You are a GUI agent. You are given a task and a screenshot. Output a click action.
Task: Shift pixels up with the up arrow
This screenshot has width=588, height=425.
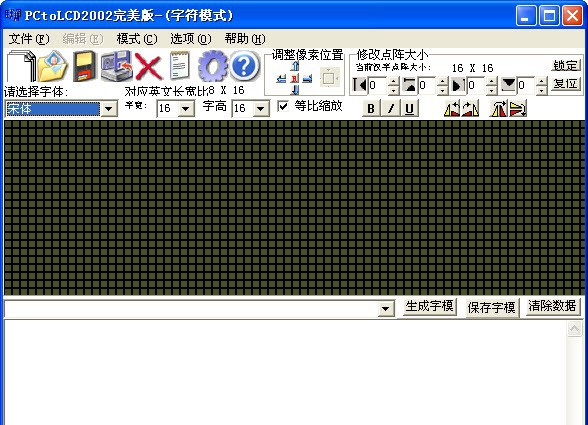295,66
